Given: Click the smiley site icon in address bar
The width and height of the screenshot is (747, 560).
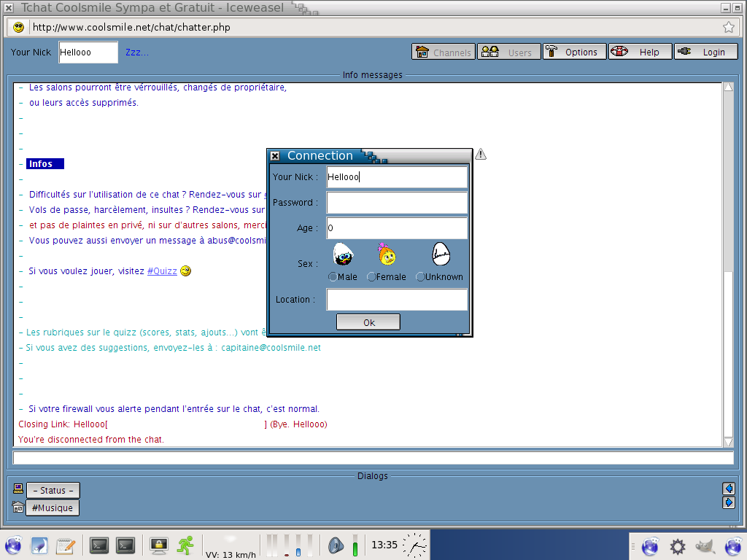Looking at the screenshot, I should tap(18, 27).
